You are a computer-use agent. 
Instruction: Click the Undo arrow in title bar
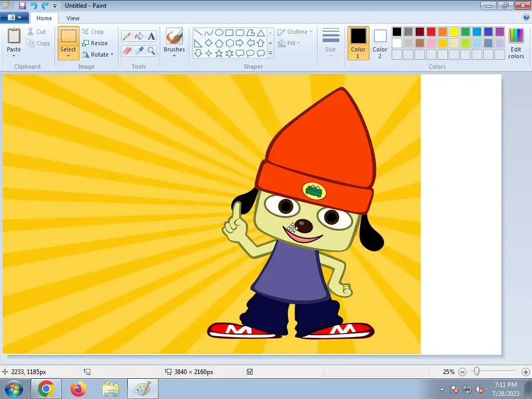(33, 5)
